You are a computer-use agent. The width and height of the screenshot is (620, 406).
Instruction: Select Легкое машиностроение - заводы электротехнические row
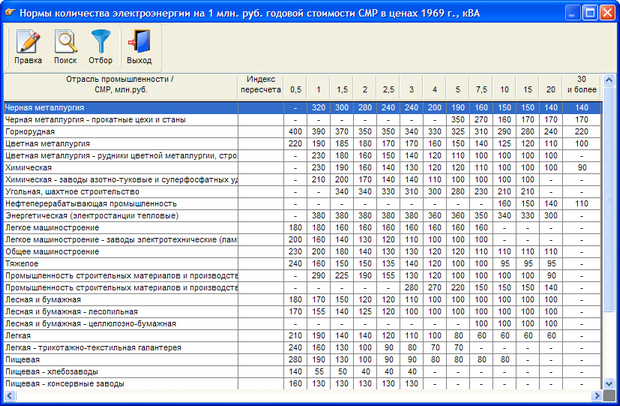click(x=302, y=240)
